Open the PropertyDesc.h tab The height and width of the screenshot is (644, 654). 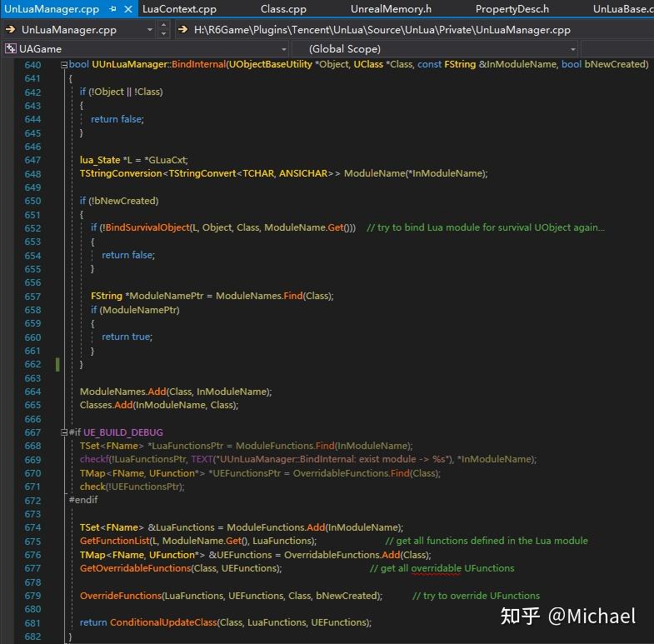[x=512, y=9]
